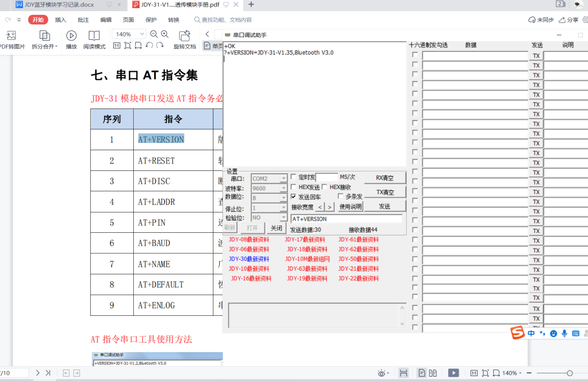Click the 关闭 close port button
Viewport: 588px width, 381px height.
276,228
